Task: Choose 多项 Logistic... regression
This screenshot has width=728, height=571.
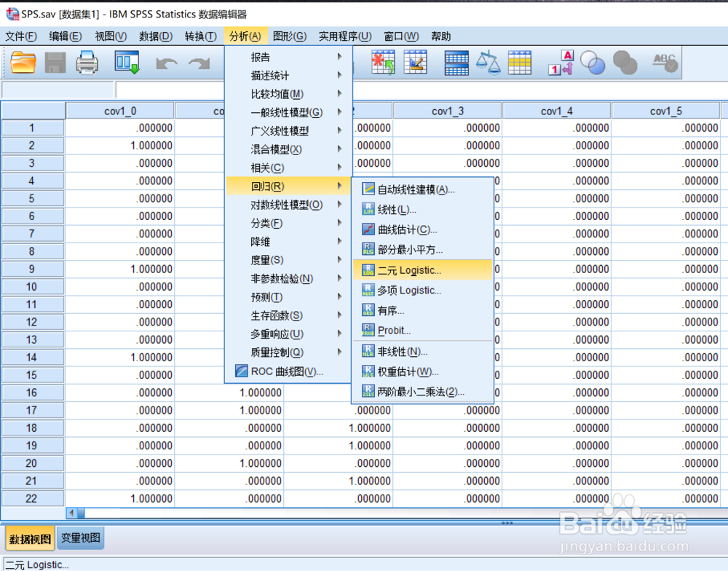Action: pyautogui.click(x=422, y=291)
